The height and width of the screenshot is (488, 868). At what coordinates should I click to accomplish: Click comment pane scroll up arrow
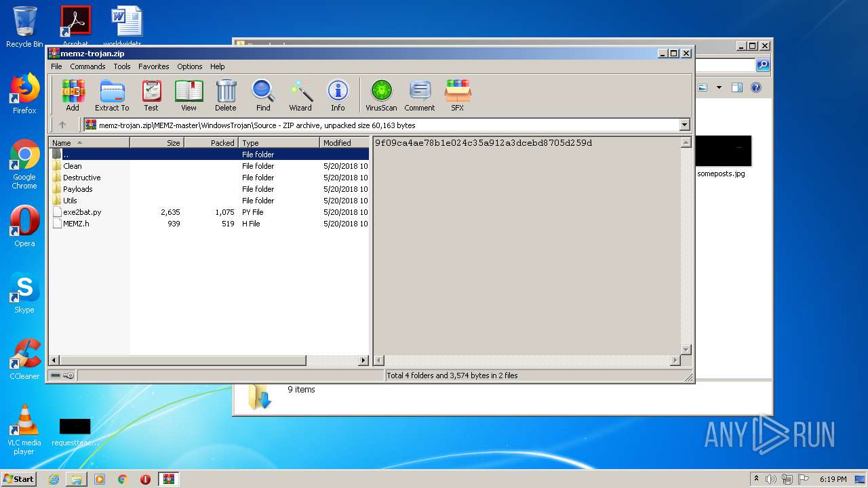tap(686, 142)
